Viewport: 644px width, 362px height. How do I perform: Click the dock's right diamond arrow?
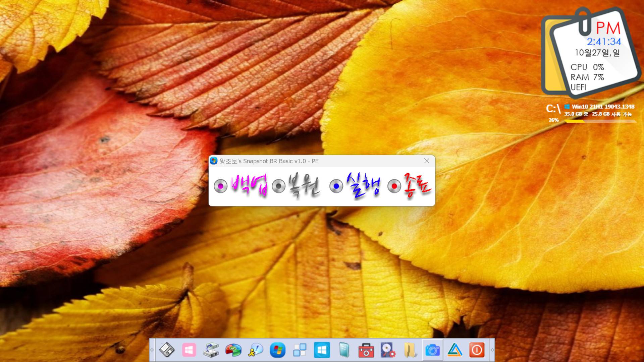tap(492, 350)
